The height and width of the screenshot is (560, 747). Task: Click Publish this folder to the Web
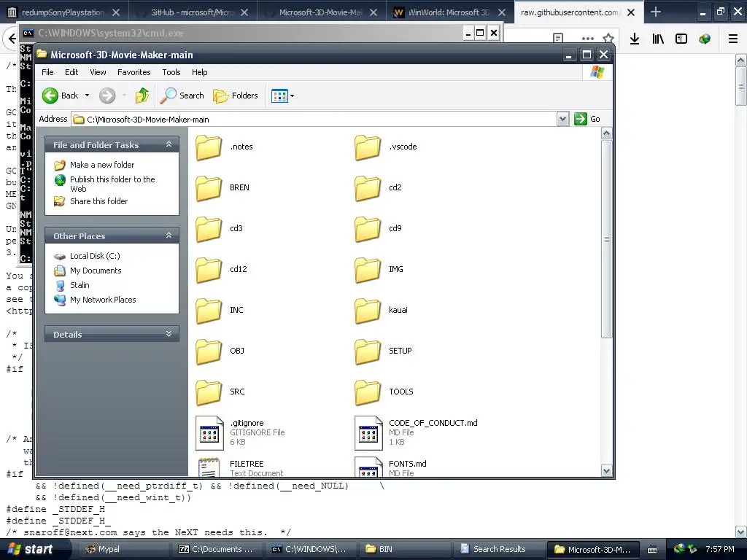tap(112, 184)
